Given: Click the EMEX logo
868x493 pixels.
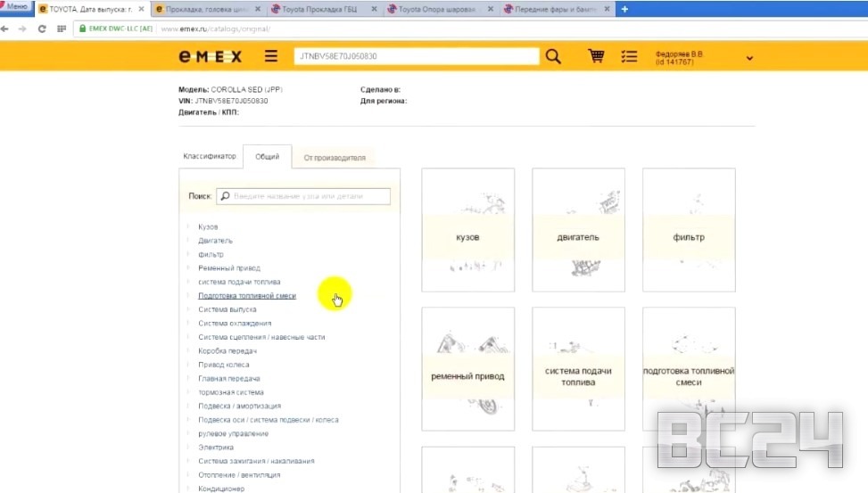Looking at the screenshot, I should [210, 56].
